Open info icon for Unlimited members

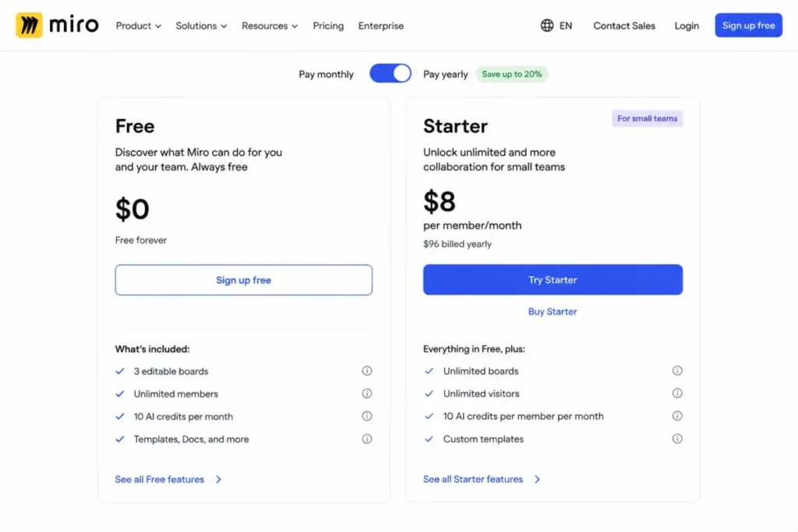367,393
